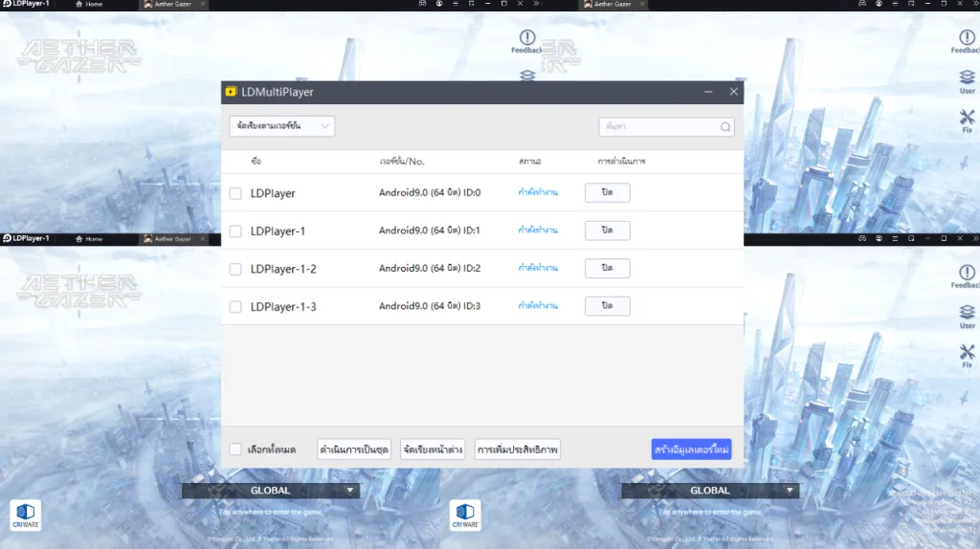Click the การเพิ่มประสิทธิภาพ optimization button
Image resolution: width=980 pixels, height=549 pixels.
(517, 450)
